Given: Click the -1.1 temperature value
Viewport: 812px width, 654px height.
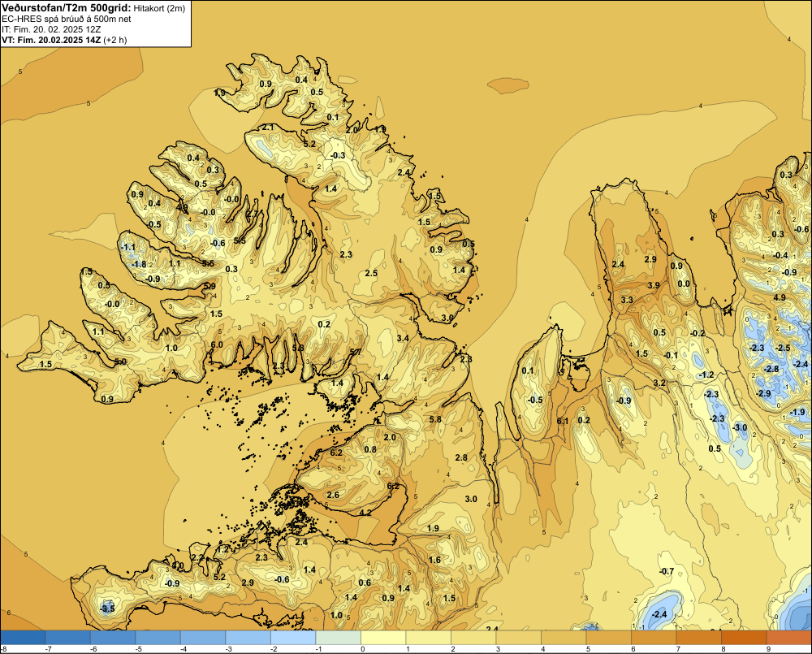Looking at the screenshot, I should 128,247.
